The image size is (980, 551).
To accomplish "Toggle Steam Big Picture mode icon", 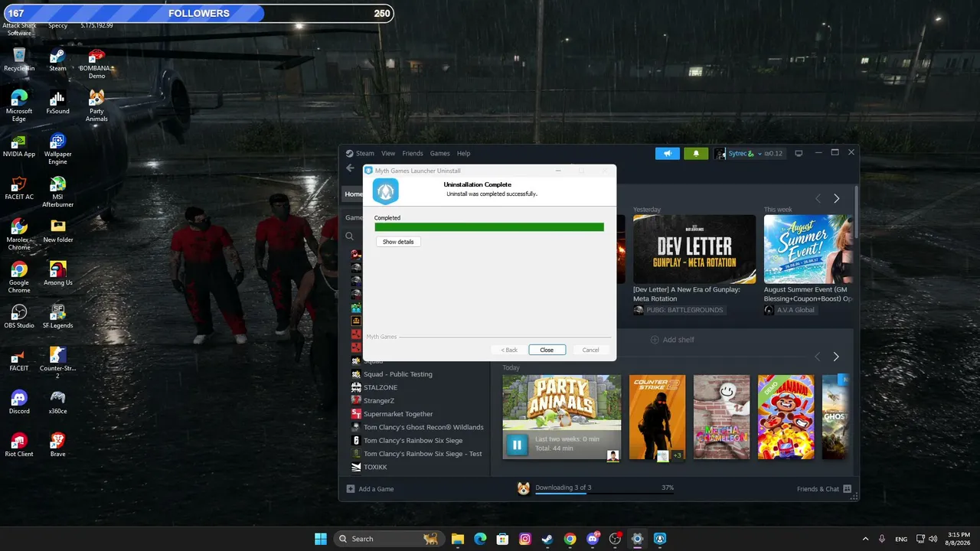I will (x=799, y=153).
